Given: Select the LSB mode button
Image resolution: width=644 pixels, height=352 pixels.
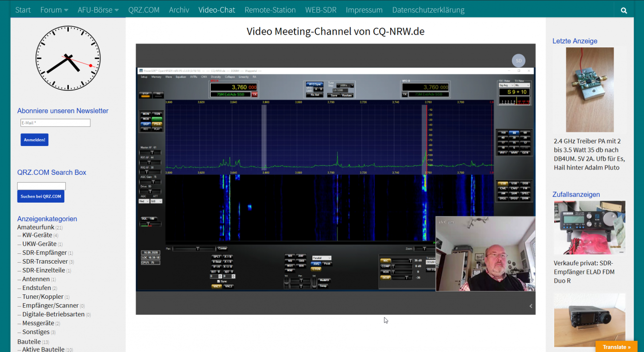Looking at the screenshot, I should [503, 183].
